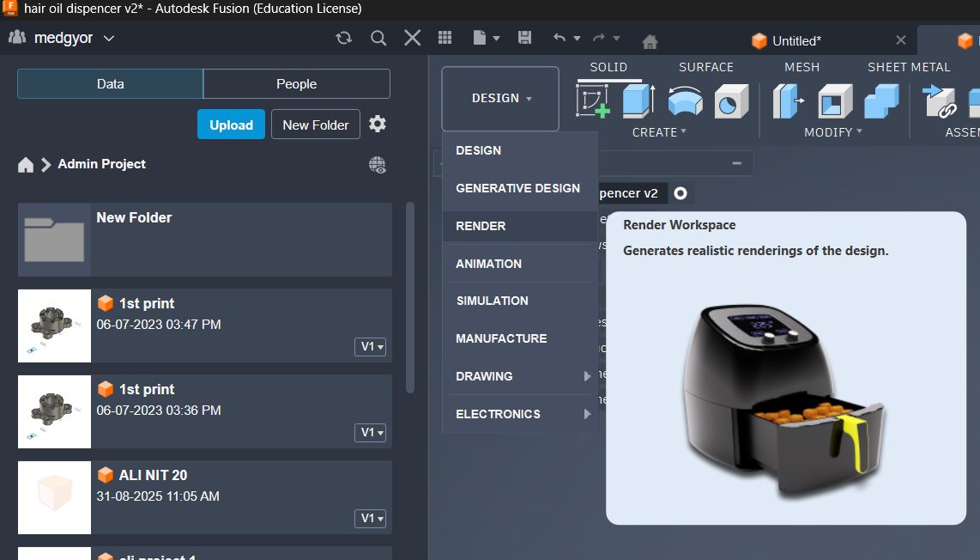Open the DESIGN workspace dropdown
Viewport: 980px width, 560px height.
click(x=500, y=98)
